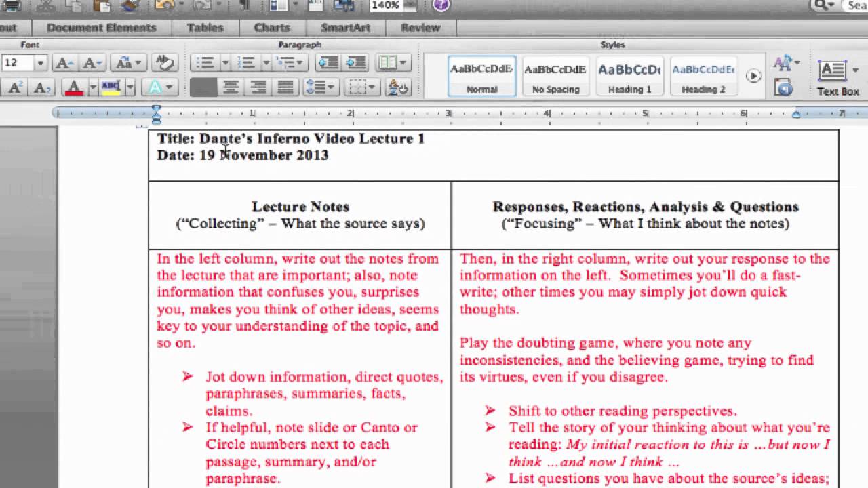Switch to the Document Elements tab
868x488 pixels.
tap(102, 28)
